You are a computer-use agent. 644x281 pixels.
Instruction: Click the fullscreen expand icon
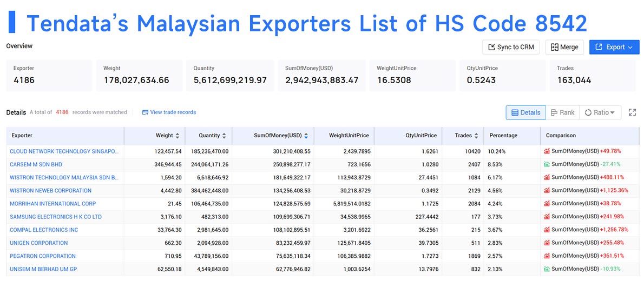(633, 112)
